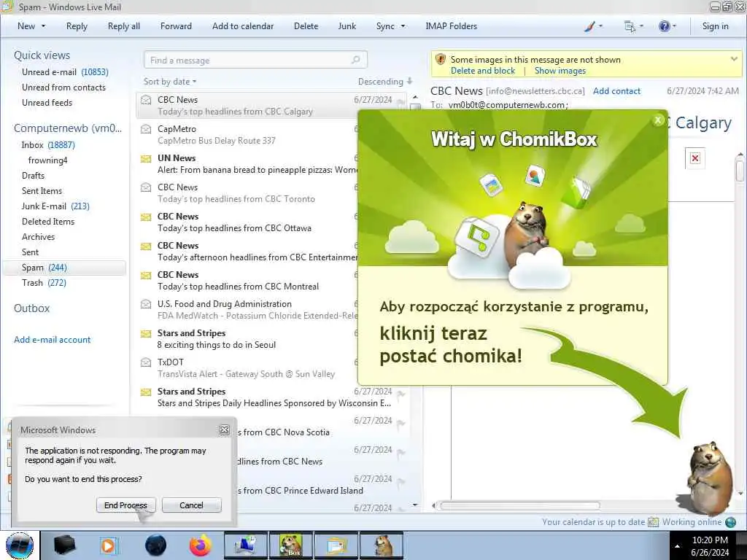Close the Microsoft Windows not responding dialog

225,430
